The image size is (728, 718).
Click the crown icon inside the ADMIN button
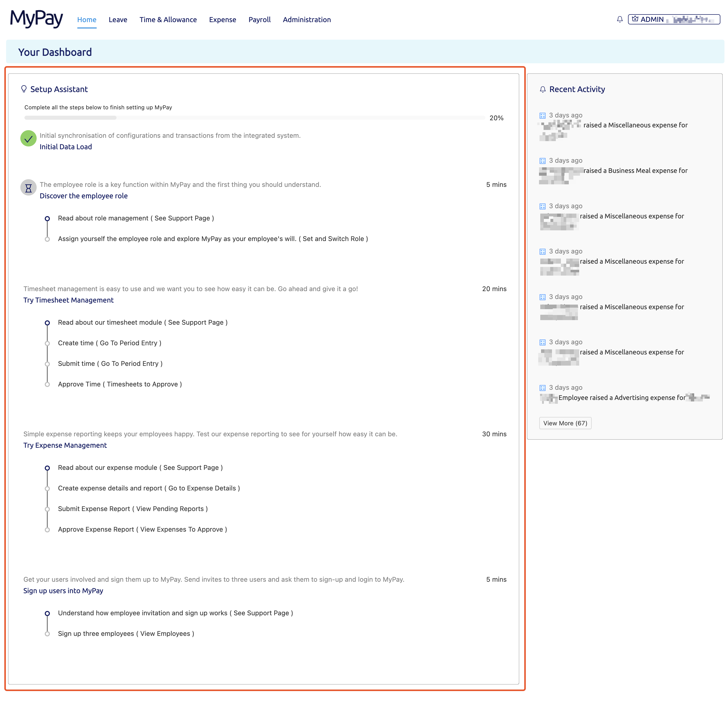[x=635, y=19]
